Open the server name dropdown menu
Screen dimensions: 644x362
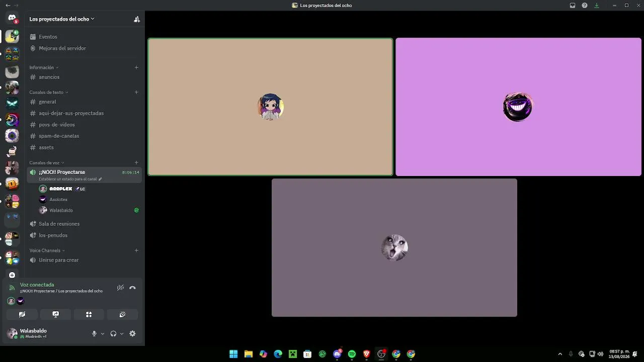(61, 19)
